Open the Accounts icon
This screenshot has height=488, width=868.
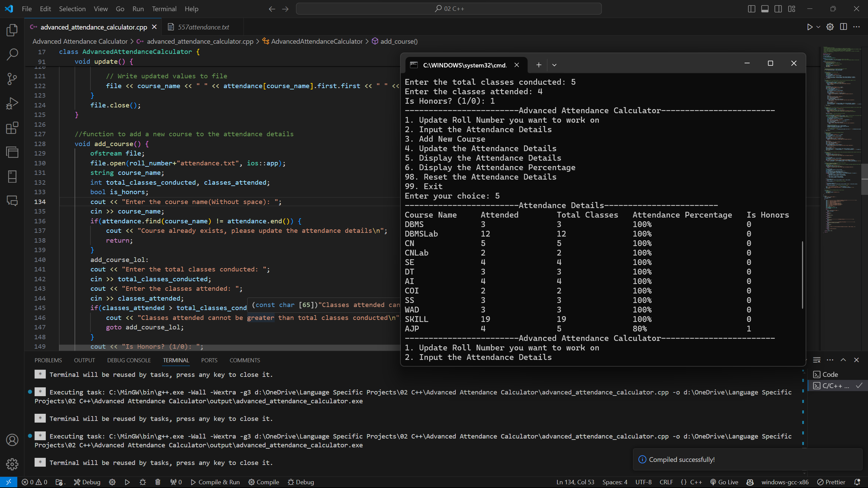[12, 440]
